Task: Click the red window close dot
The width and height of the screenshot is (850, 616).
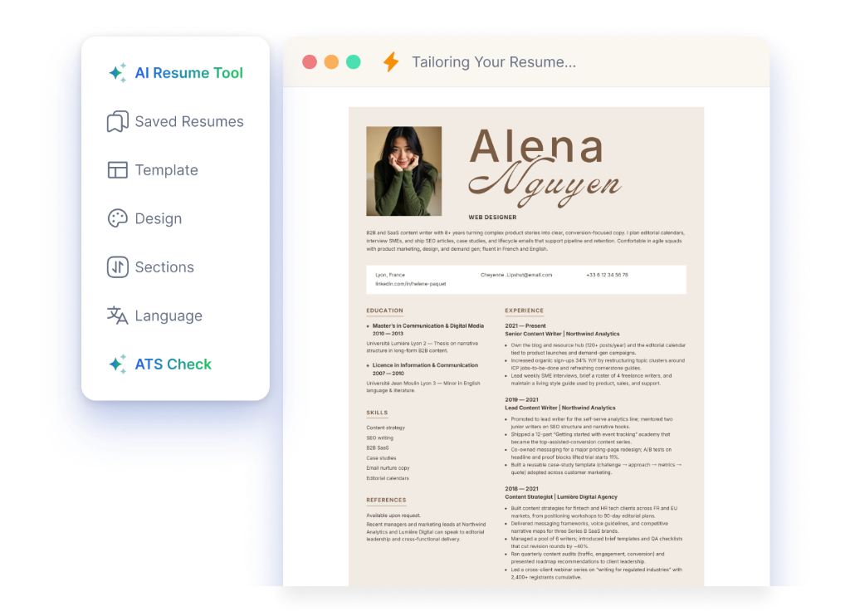Action: point(310,61)
